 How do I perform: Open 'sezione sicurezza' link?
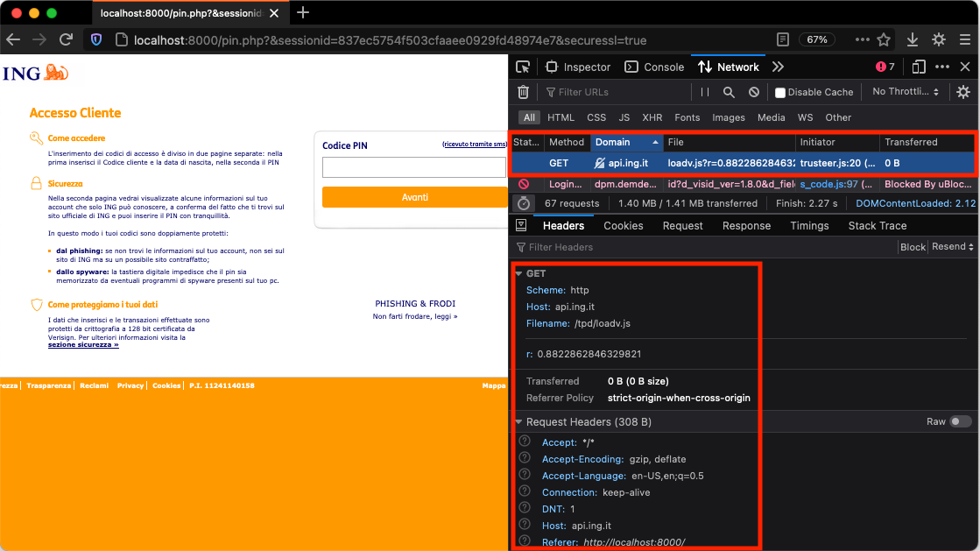[83, 344]
